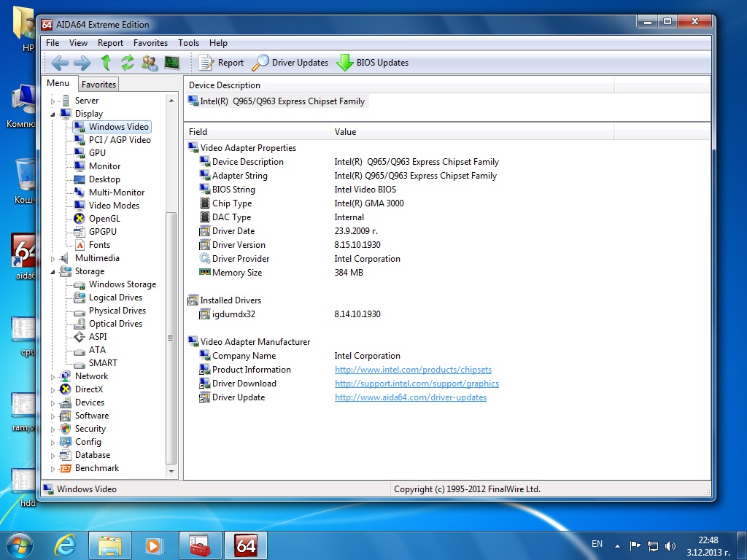Select the GPGPU icon in the tree

click(x=79, y=232)
